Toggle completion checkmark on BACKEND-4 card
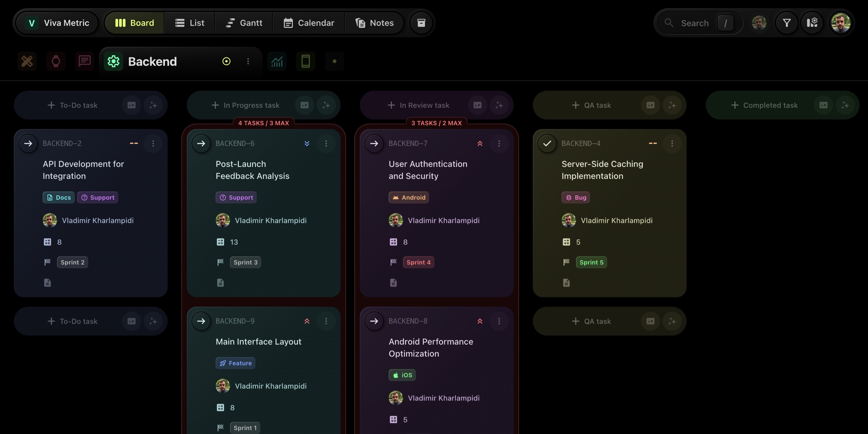 (547, 143)
